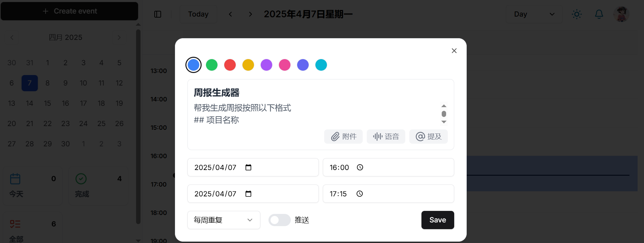Image resolution: width=644 pixels, height=243 pixels.
Task: Open the Day view dropdown
Action: click(534, 14)
